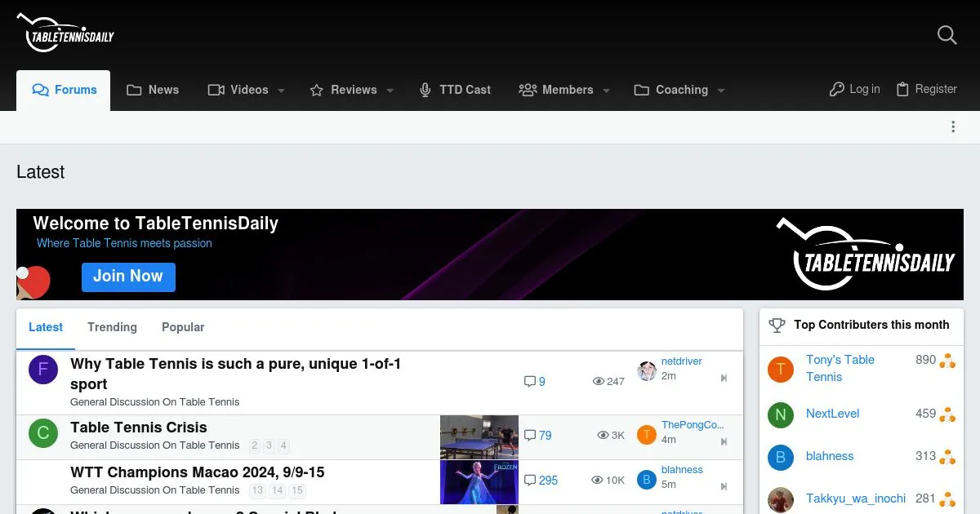Click the TableTennisDaily header logo
Image resolution: width=980 pixels, height=514 pixels.
pos(65,33)
